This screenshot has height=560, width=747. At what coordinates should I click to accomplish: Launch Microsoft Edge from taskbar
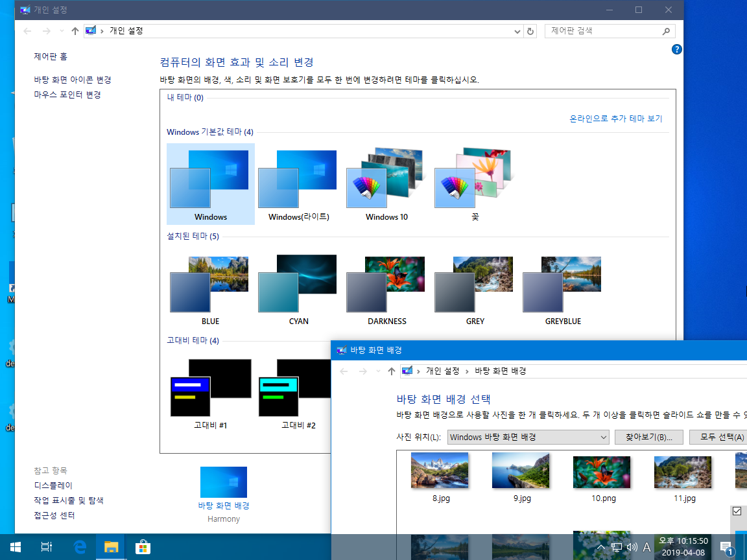(80, 547)
